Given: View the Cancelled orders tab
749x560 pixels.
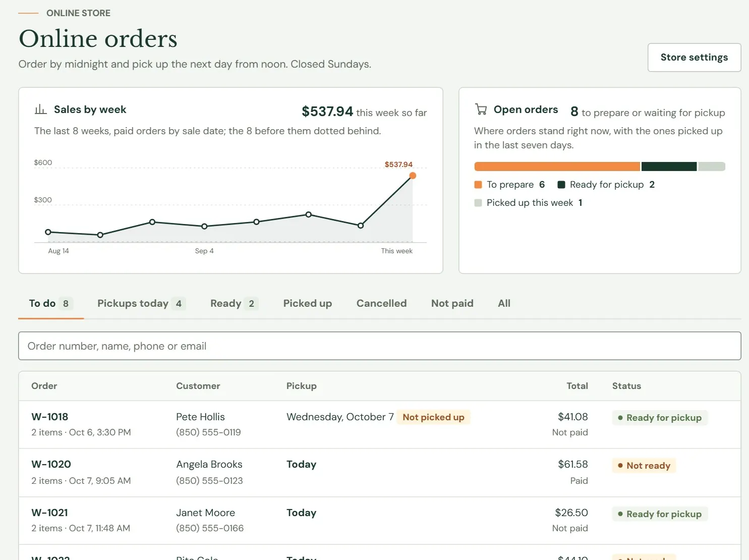Looking at the screenshot, I should point(381,304).
